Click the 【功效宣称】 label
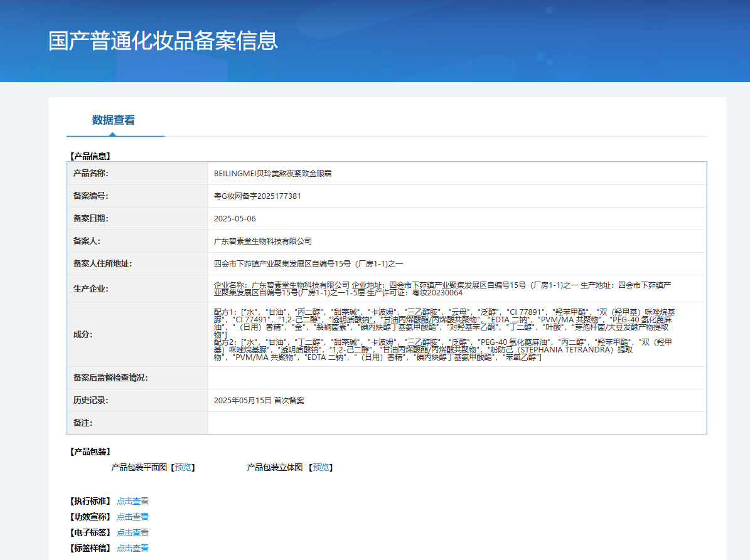This screenshot has height=560, width=750. point(90,517)
